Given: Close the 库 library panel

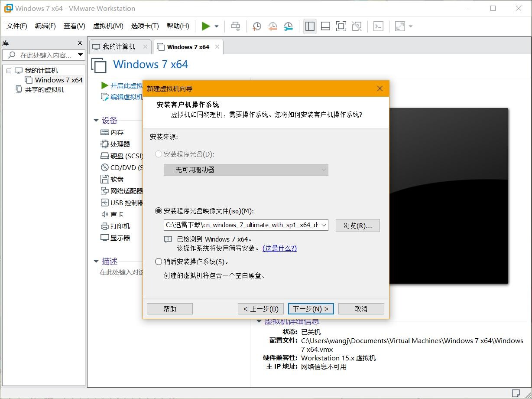Looking at the screenshot, I should [x=80, y=43].
